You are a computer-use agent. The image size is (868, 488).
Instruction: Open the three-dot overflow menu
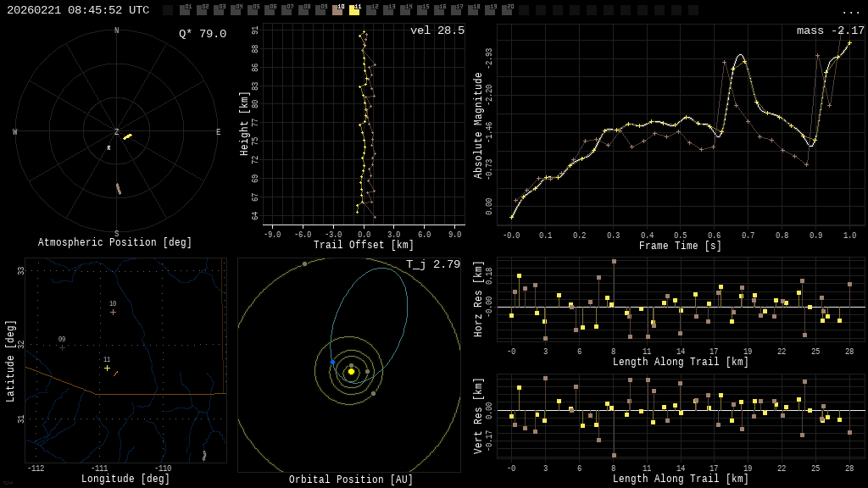tap(850, 11)
